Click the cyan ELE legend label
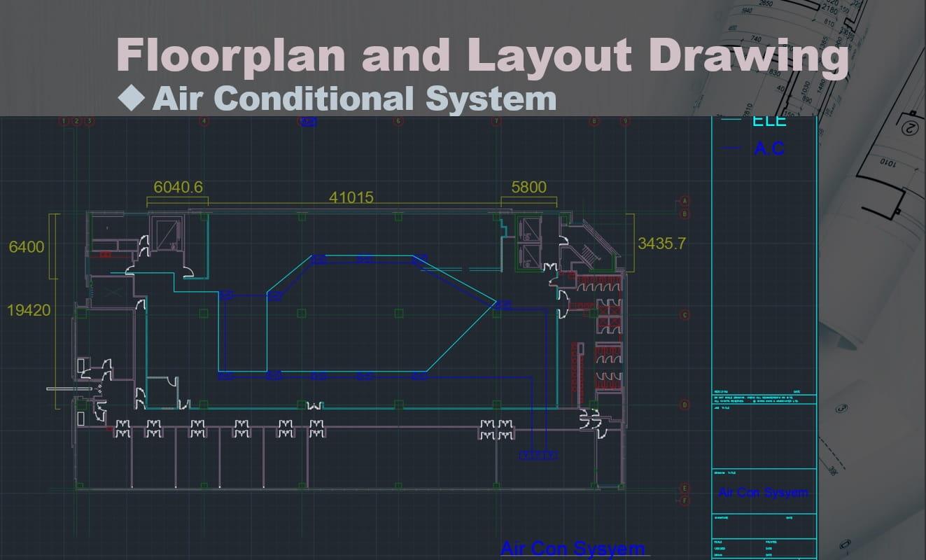 769,120
